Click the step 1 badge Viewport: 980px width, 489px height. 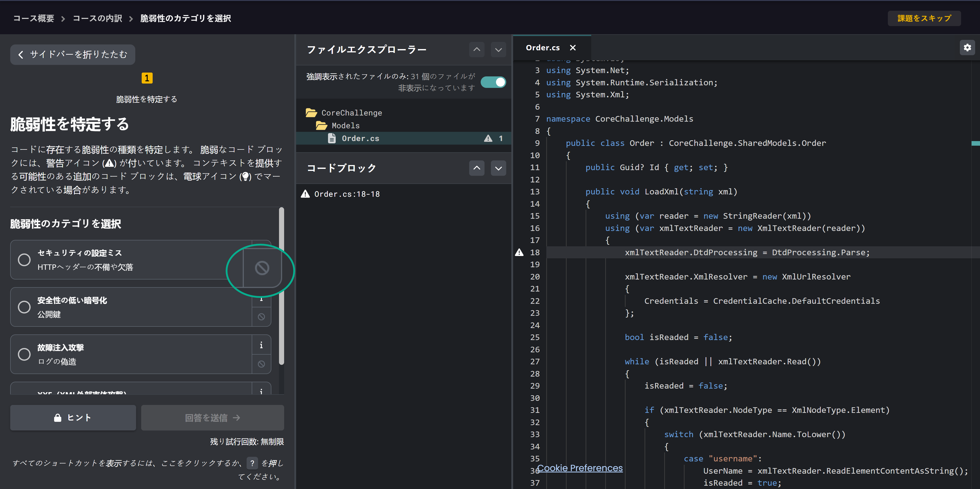pos(147,78)
